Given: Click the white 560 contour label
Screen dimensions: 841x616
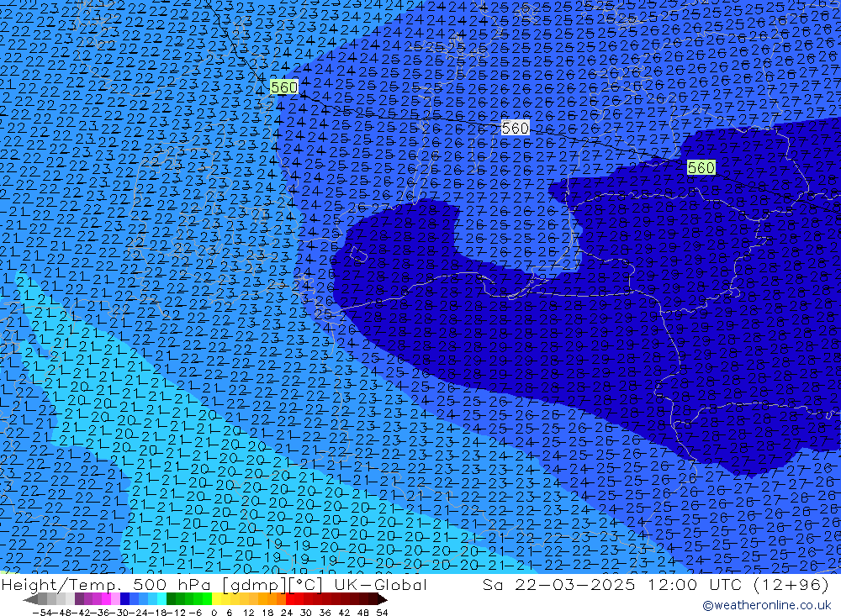Looking at the screenshot, I should click(x=515, y=128).
